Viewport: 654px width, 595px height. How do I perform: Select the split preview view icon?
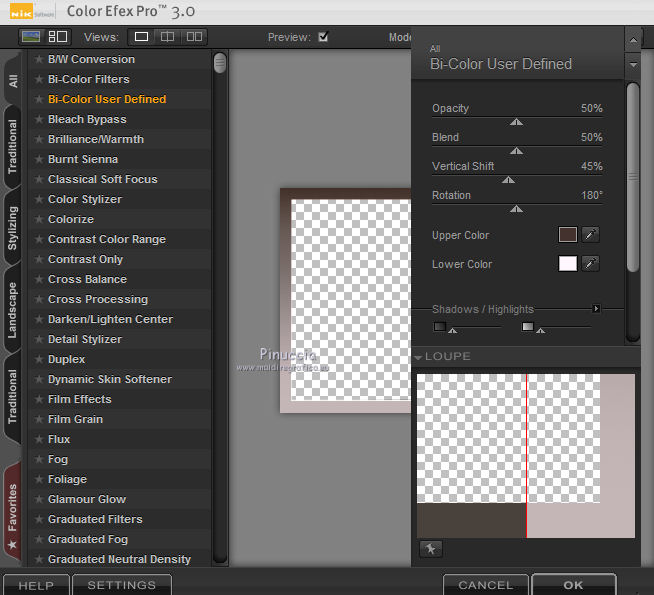[167, 37]
